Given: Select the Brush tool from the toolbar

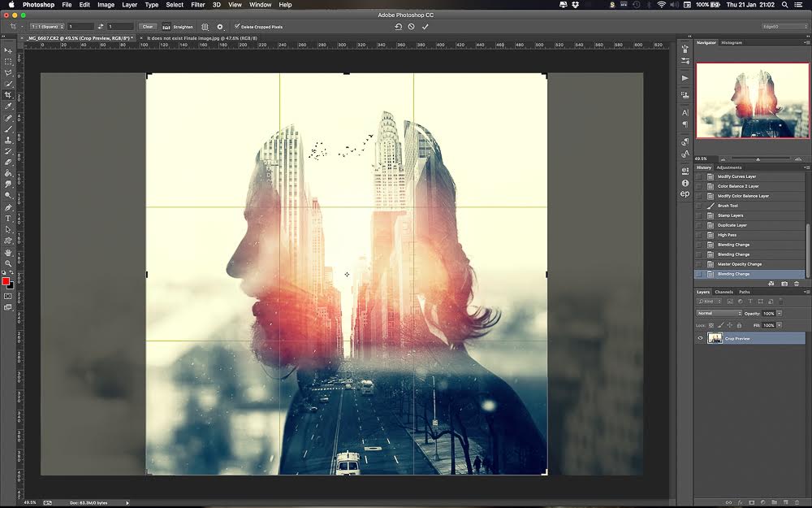Looking at the screenshot, I should point(10,129).
